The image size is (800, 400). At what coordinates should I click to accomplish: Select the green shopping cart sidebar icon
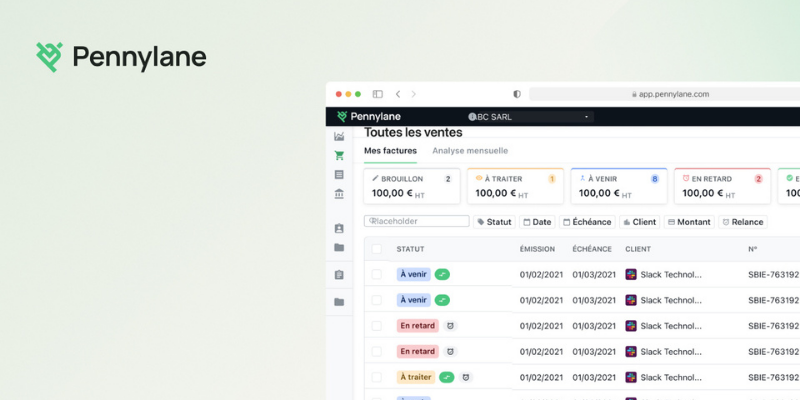(339, 156)
